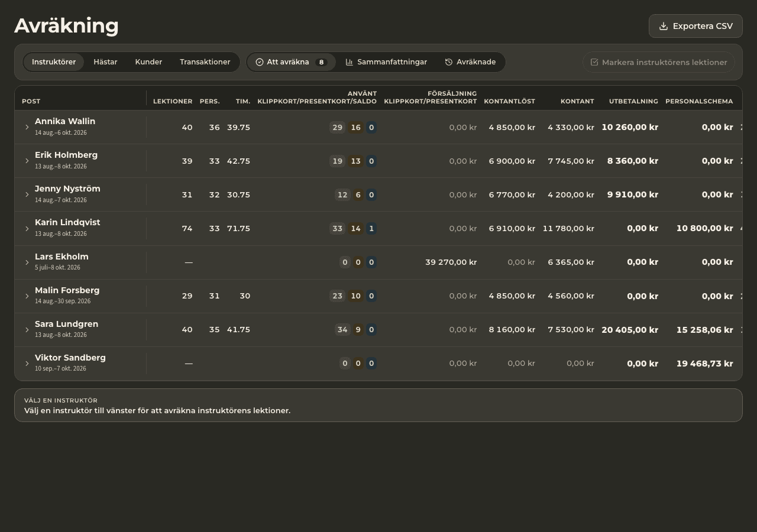Click the count badge 8 on Att avräkna
This screenshot has height=532, width=757.
pos(321,62)
